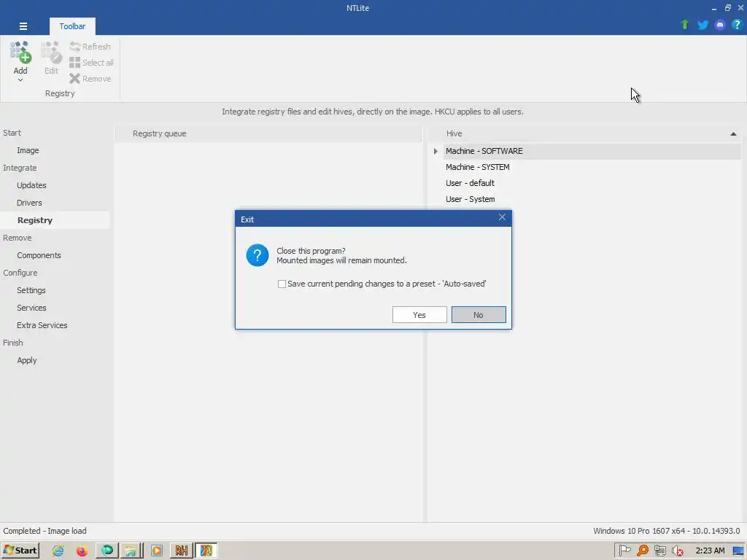This screenshot has width=747, height=560.
Task: Click the taskbar clock 2:23 AM
Action: click(710, 551)
